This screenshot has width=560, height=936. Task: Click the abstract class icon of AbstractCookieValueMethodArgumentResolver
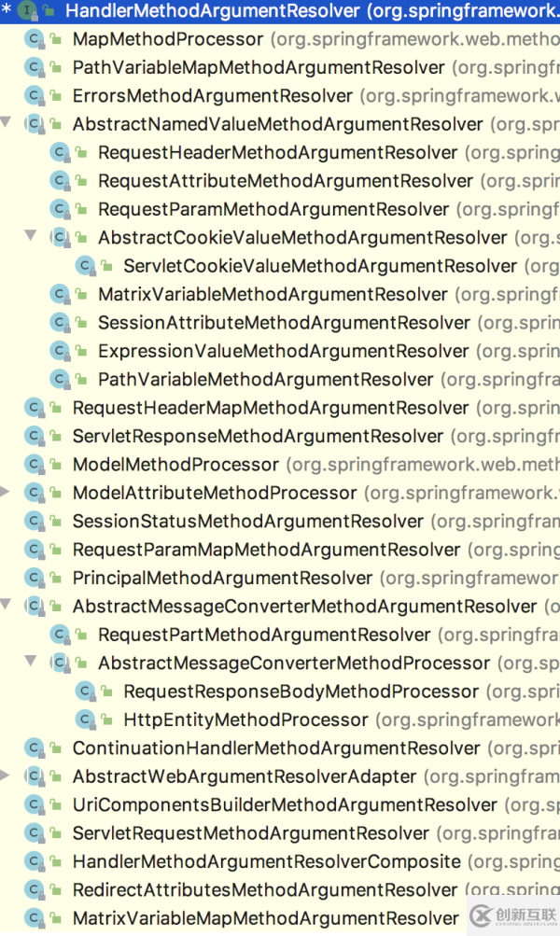[x=61, y=237]
